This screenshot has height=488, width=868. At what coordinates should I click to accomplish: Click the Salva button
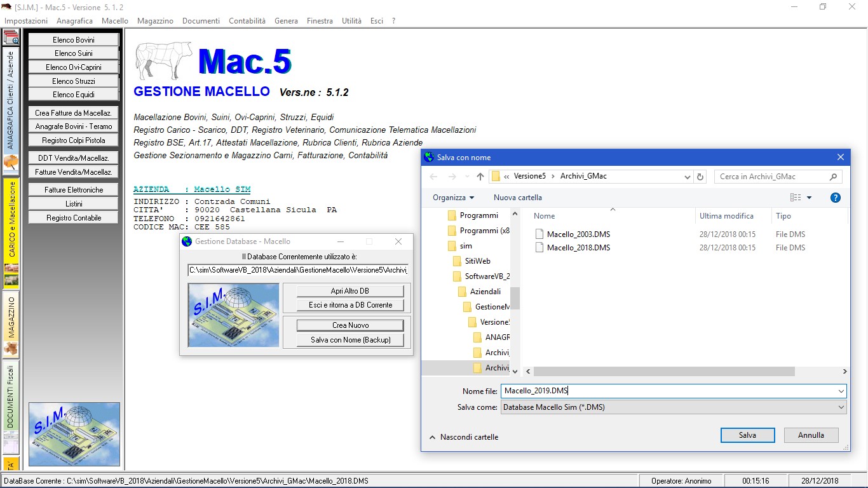pos(747,435)
